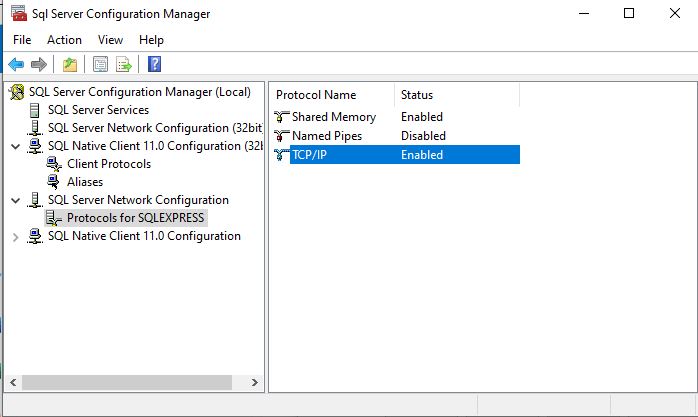Close the Sql Server Configuration Manager window
Viewport: 698px width, 417px height.
[x=674, y=13]
